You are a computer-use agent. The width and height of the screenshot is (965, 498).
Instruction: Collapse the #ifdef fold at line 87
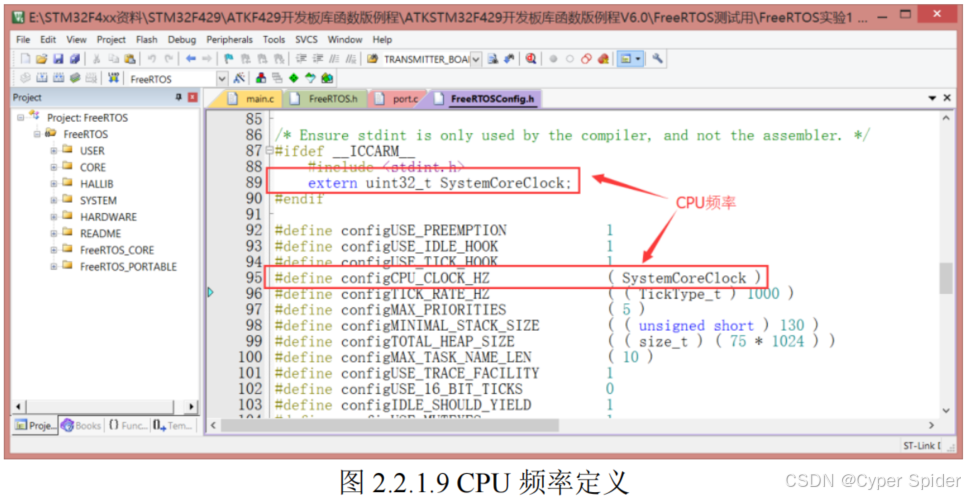click(x=270, y=151)
